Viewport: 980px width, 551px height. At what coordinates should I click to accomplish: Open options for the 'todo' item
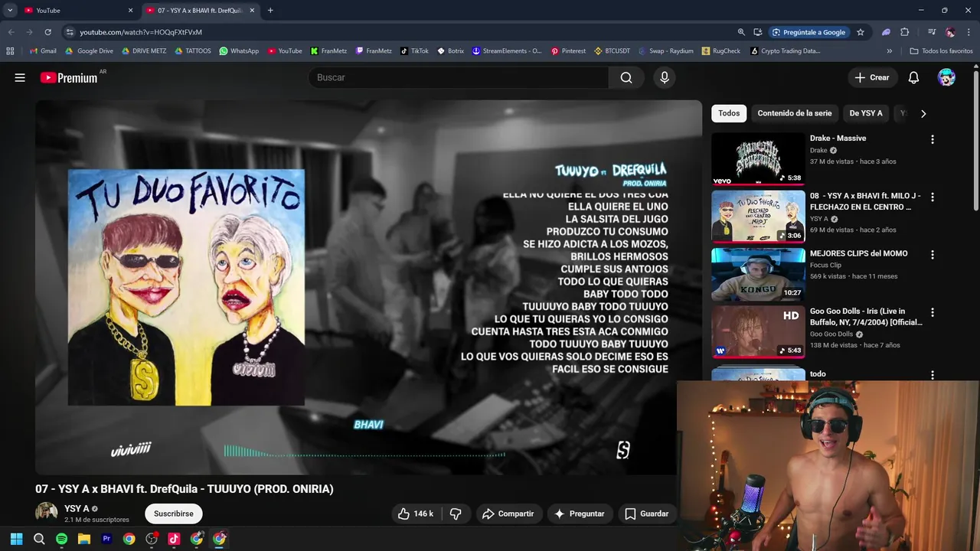click(x=932, y=375)
